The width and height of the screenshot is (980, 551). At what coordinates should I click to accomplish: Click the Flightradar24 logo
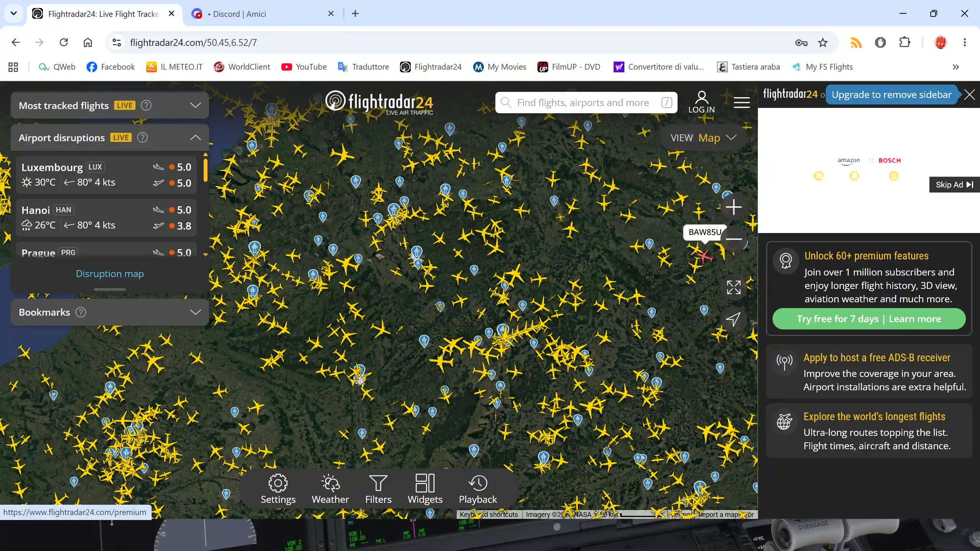click(x=379, y=103)
